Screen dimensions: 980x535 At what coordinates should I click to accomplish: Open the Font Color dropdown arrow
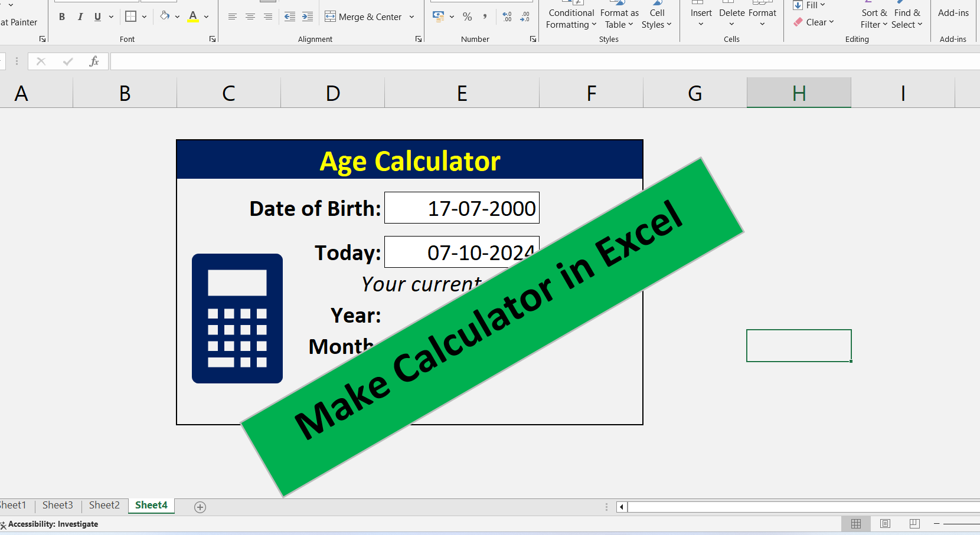tap(206, 17)
